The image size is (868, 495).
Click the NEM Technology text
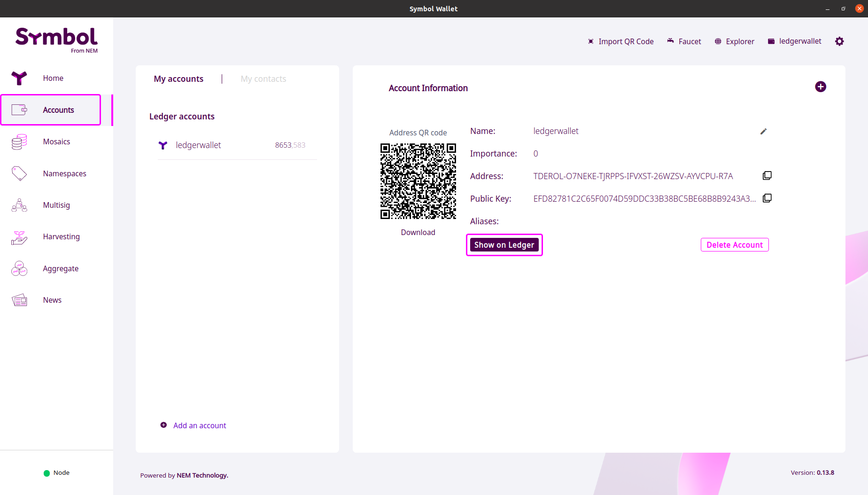pyautogui.click(x=202, y=475)
